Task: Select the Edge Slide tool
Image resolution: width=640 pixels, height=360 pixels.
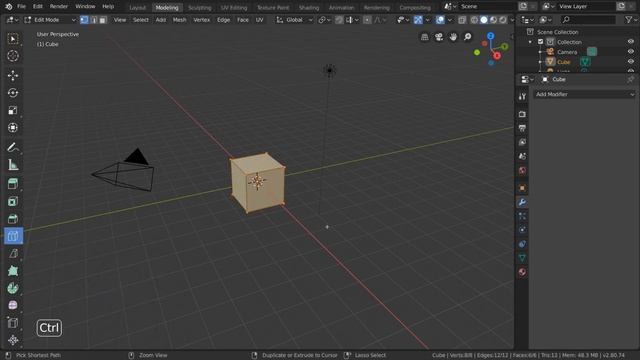Action: 13,323
